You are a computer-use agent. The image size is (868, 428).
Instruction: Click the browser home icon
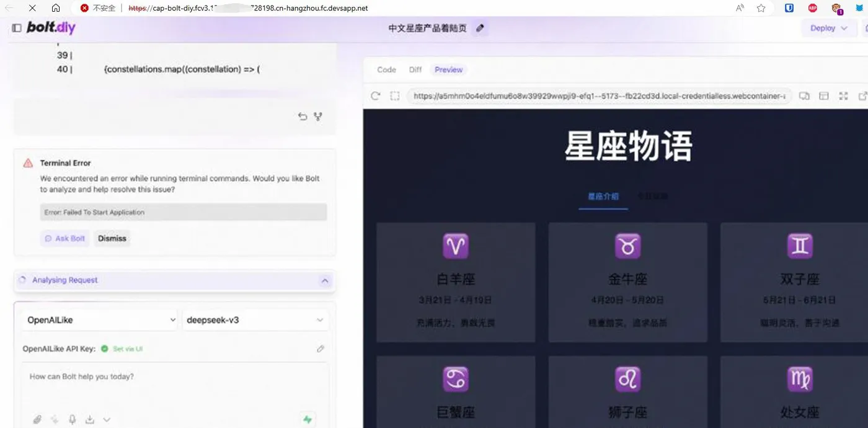click(x=56, y=8)
